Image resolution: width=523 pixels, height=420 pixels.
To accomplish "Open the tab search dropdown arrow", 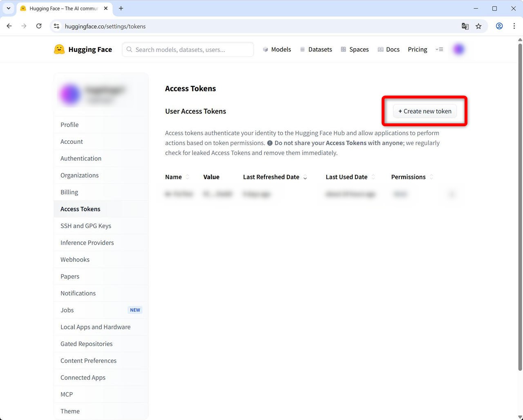I will tap(8, 8).
